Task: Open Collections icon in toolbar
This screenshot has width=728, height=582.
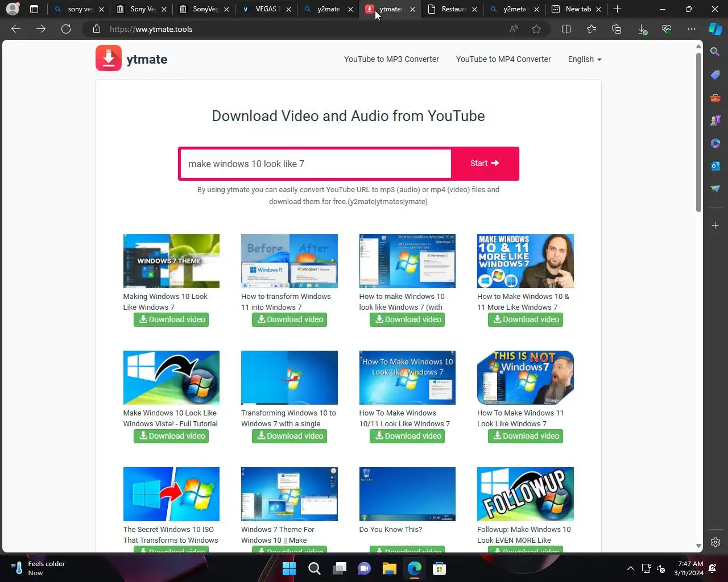Action: tap(617, 29)
